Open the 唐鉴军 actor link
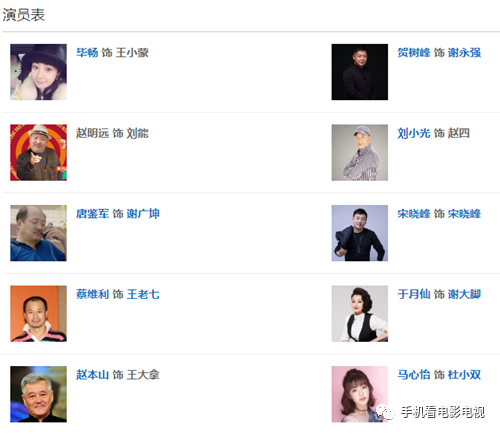This screenshot has width=500, height=434. tap(93, 214)
